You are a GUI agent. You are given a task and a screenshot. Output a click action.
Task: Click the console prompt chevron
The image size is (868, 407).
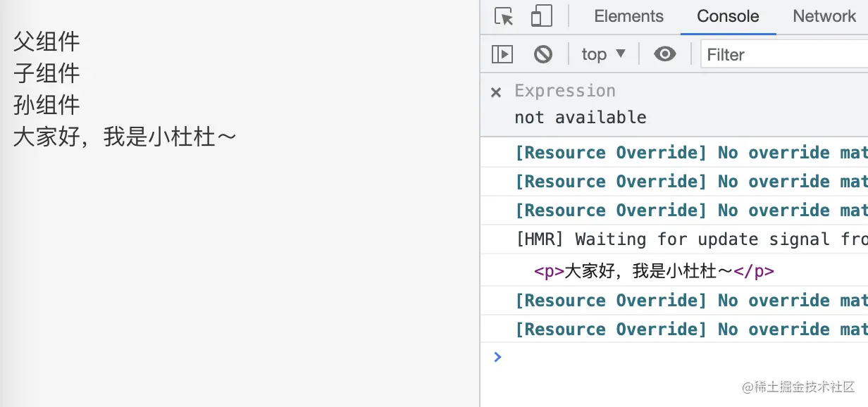pyautogui.click(x=497, y=357)
